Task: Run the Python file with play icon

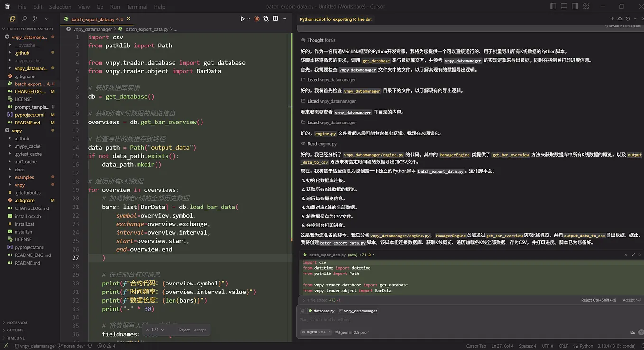Action: (243, 19)
